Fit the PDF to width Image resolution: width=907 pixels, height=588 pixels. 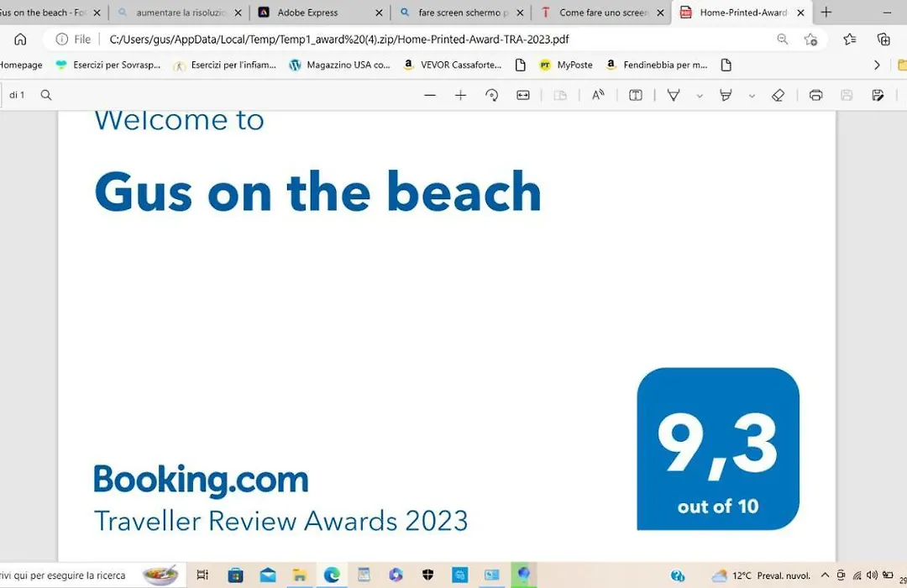(x=523, y=95)
